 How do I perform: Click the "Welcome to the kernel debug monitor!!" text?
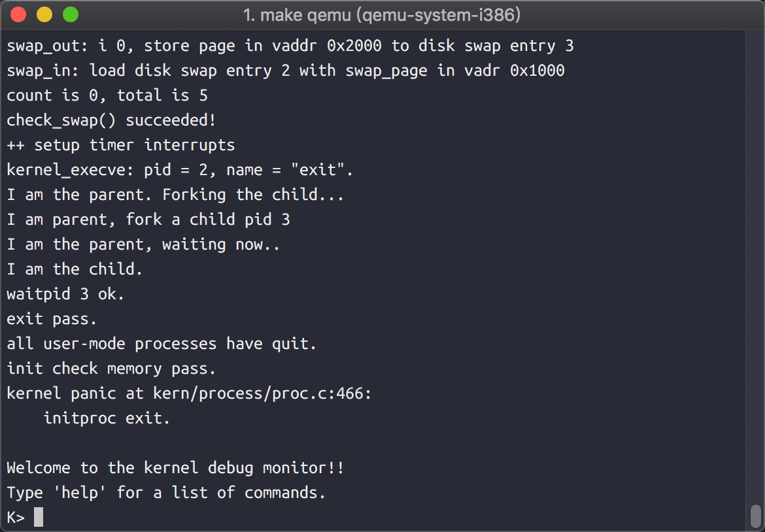pos(175,468)
